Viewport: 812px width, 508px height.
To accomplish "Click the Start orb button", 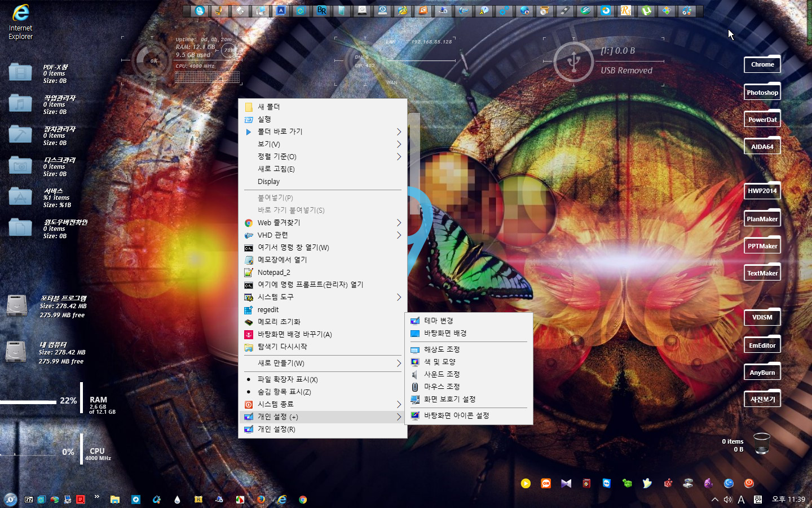I will 10,500.
